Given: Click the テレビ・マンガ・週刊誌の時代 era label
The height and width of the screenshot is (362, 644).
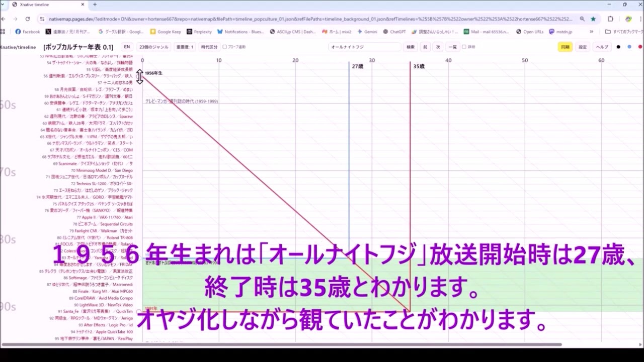Looking at the screenshot, I should point(181,101).
